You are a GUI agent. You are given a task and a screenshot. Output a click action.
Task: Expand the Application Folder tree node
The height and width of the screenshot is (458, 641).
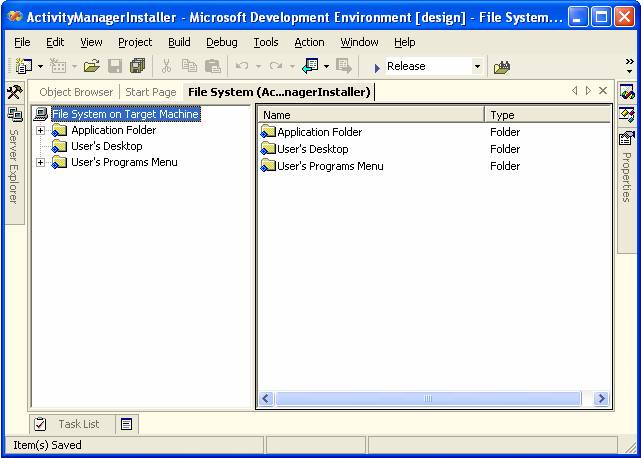click(40, 130)
